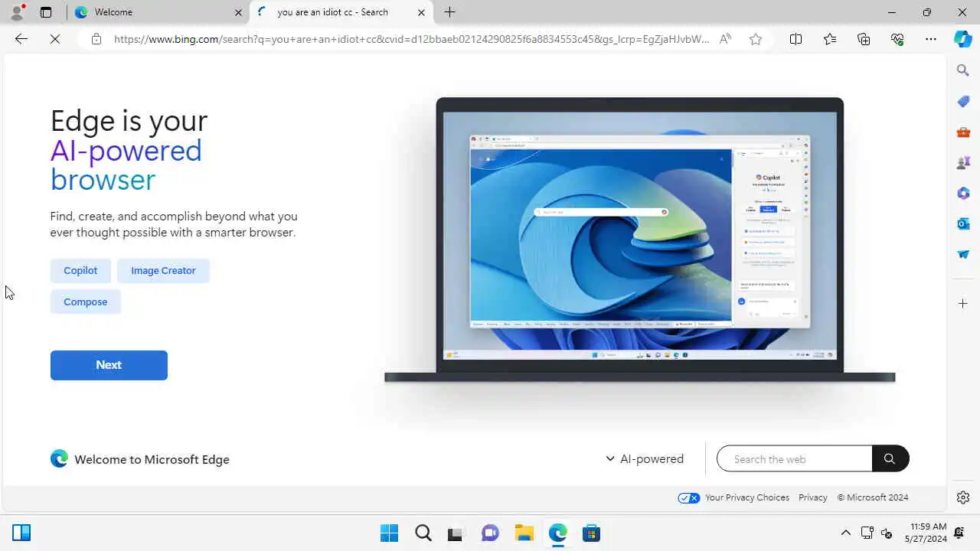
Task: Switch to the Welcome tab
Action: pos(158,12)
